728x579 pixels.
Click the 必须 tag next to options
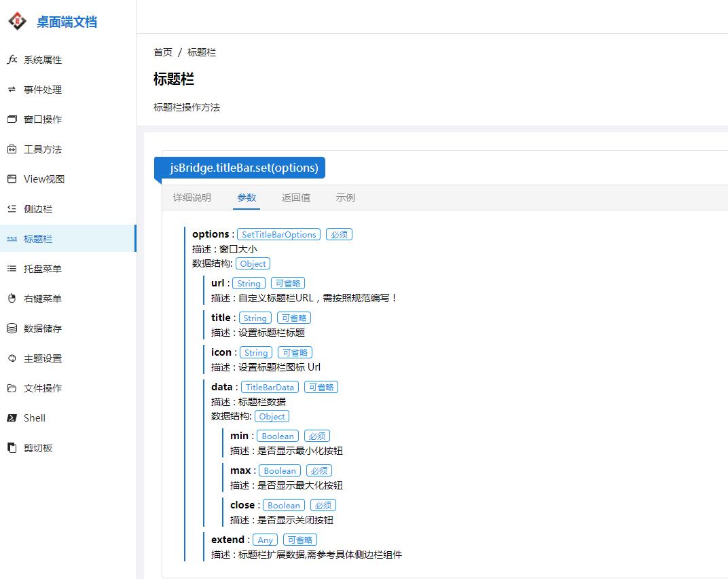click(339, 234)
